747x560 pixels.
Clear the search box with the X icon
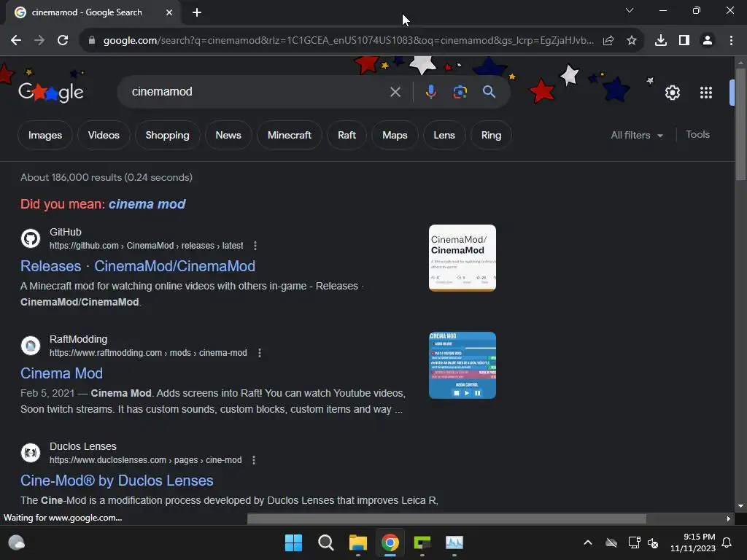tap(395, 91)
